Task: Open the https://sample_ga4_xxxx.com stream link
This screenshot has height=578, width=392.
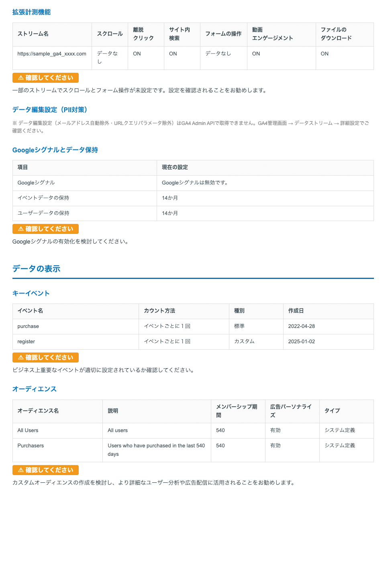Action: (x=51, y=53)
